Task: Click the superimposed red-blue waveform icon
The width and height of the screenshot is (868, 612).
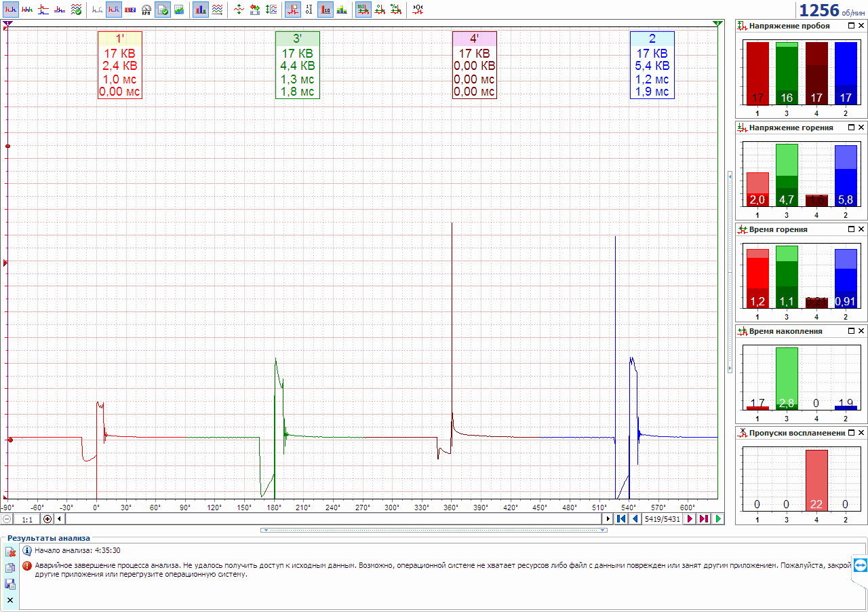Action: click(60, 9)
